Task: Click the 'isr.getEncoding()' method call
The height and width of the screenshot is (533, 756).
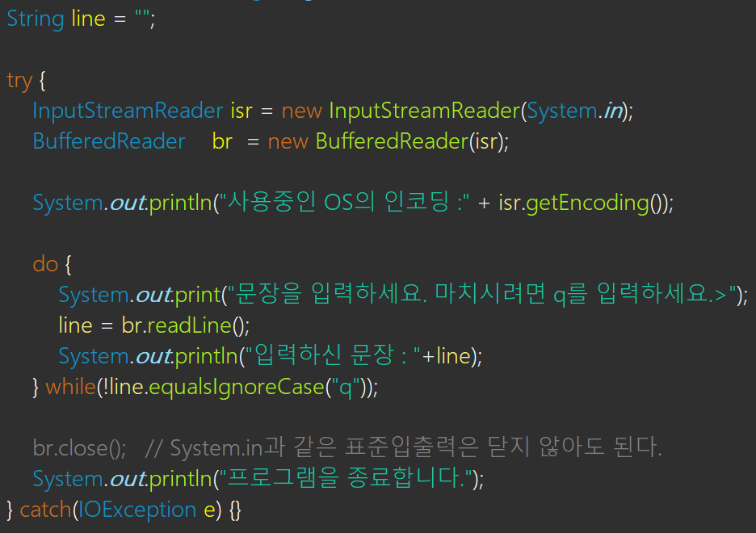Action: pos(582,203)
